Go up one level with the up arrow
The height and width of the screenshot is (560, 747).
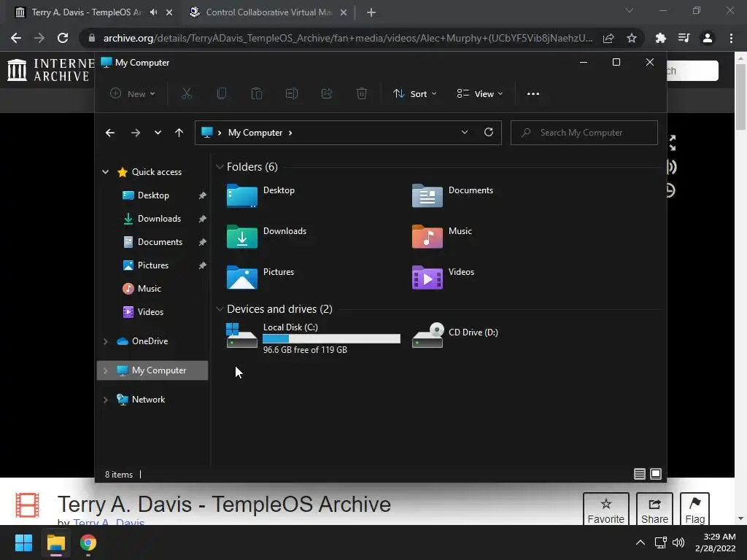coord(179,133)
